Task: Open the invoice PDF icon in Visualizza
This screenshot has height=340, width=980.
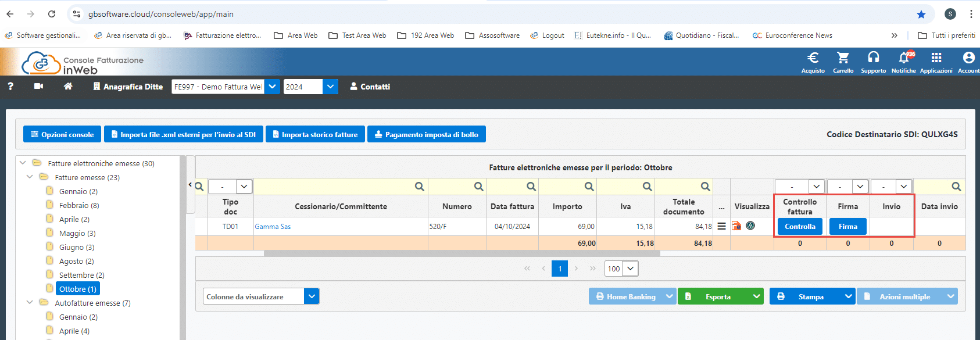Action: point(736,226)
